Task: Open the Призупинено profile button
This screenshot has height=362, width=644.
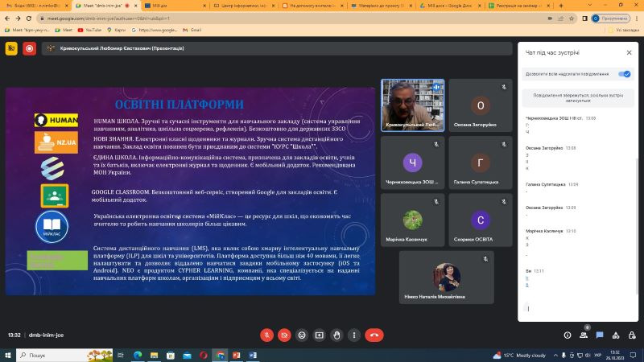Action: (611, 19)
